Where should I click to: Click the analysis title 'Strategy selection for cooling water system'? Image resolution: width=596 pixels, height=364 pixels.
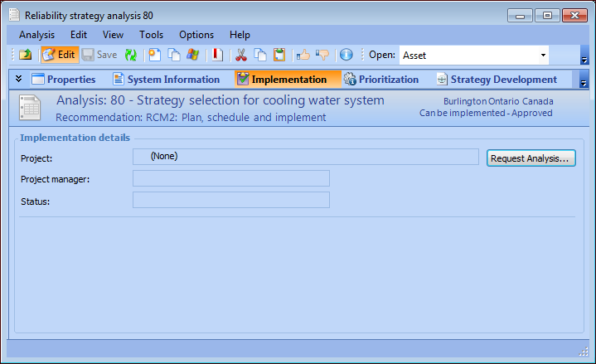coord(260,100)
